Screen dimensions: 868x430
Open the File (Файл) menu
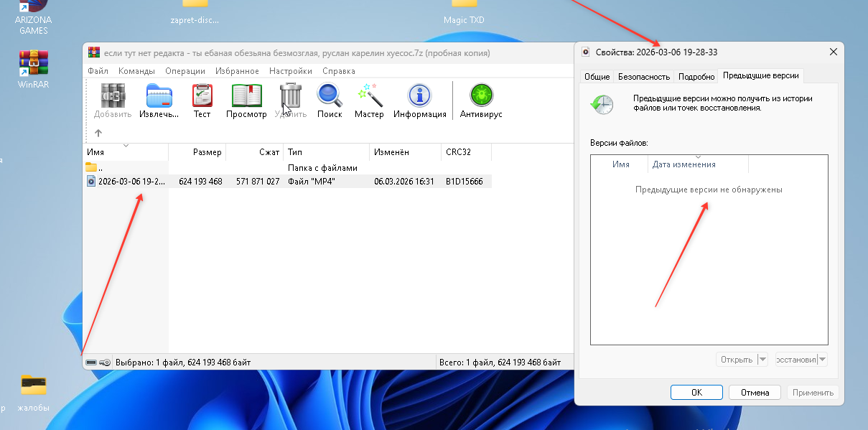(x=98, y=71)
